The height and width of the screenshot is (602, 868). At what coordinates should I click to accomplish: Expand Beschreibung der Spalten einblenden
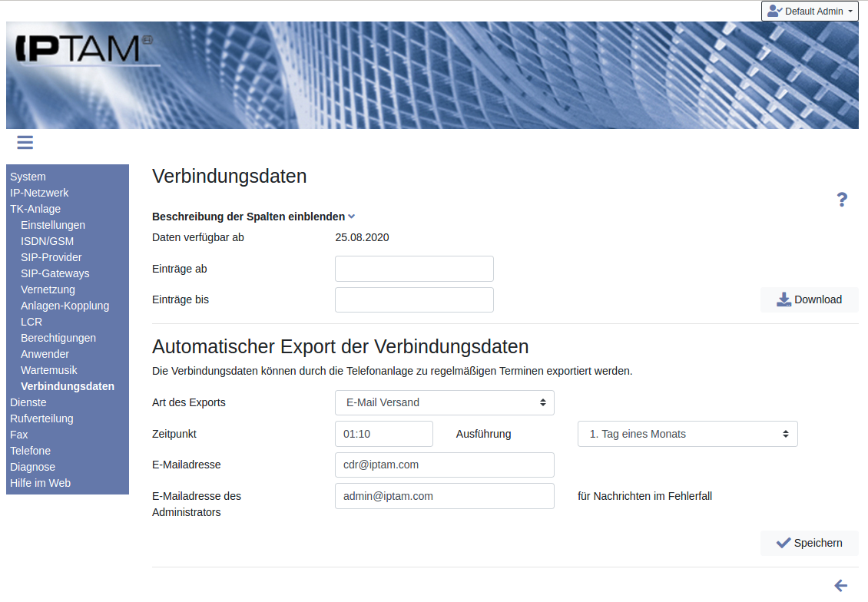pos(253,217)
